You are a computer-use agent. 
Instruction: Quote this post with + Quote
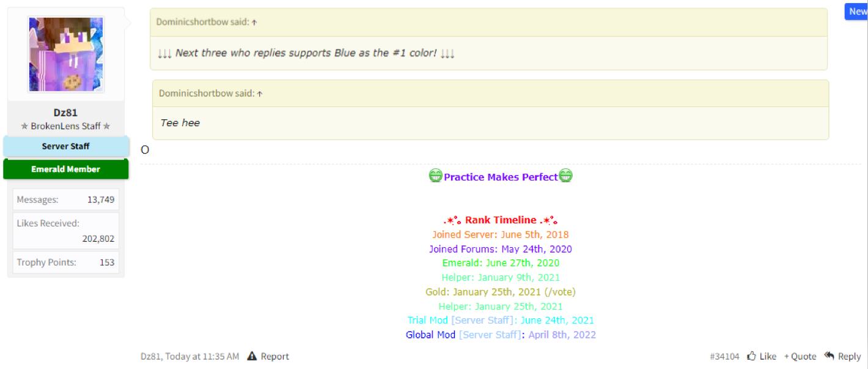tap(800, 356)
